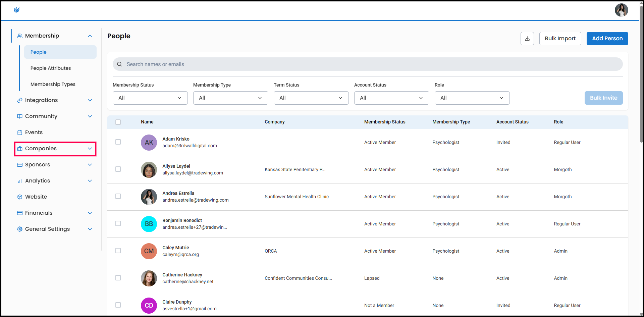Viewport: 644px width, 317px height.
Task: Select the Adam Krisko row checkbox
Action: coord(118,142)
